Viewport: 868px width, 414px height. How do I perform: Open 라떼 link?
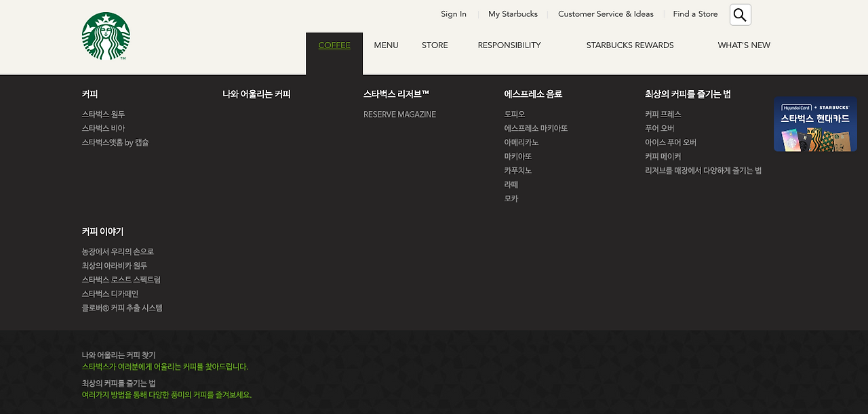click(x=511, y=185)
